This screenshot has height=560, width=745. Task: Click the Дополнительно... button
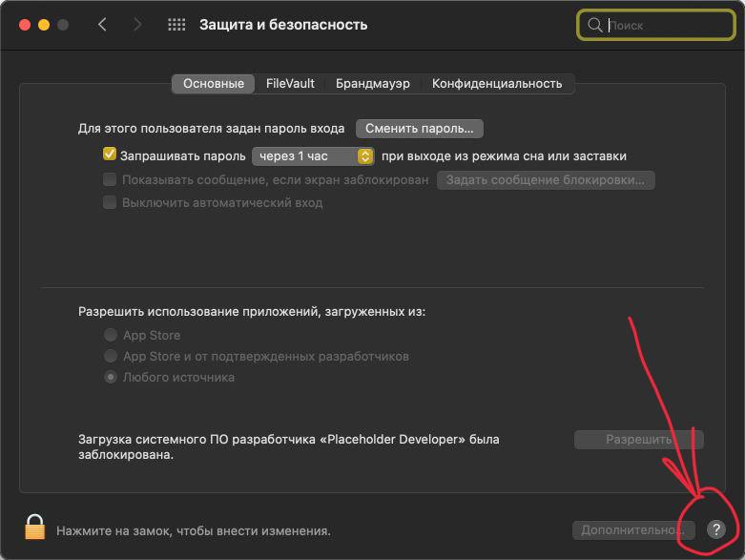[633, 529]
